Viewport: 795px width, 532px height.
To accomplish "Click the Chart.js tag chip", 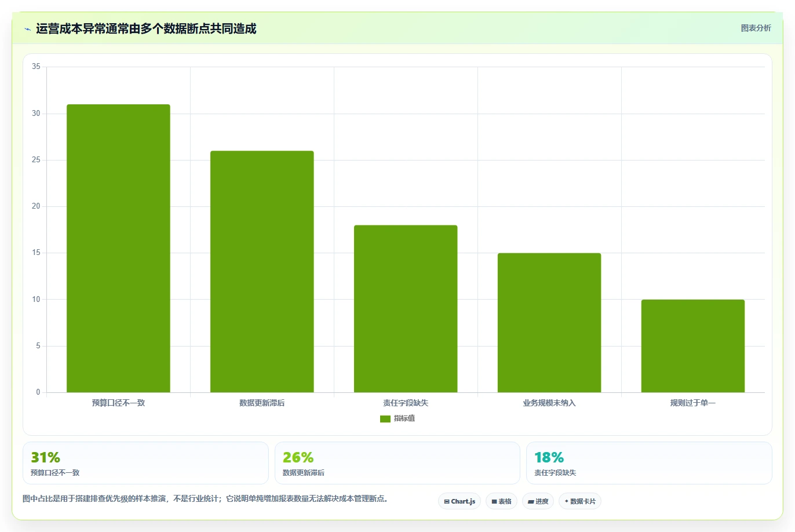I will pos(460,501).
